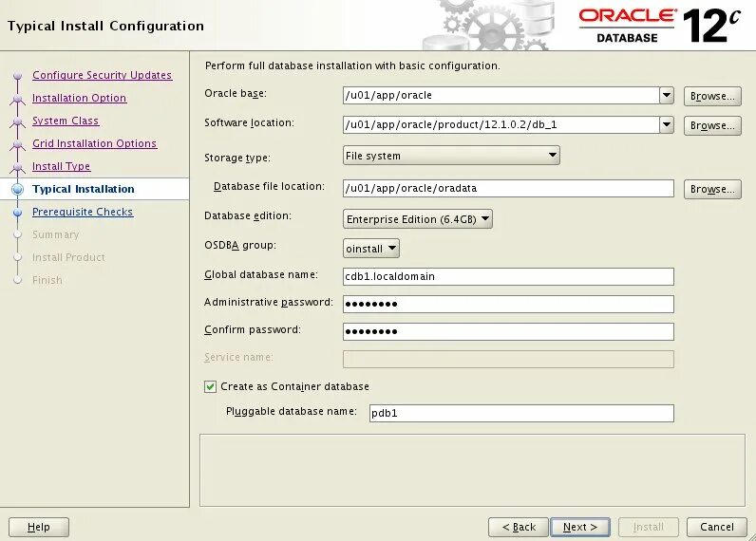This screenshot has height=541, width=756.
Task: Click the 'Create as Container database' label
Action: tap(294, 386)
